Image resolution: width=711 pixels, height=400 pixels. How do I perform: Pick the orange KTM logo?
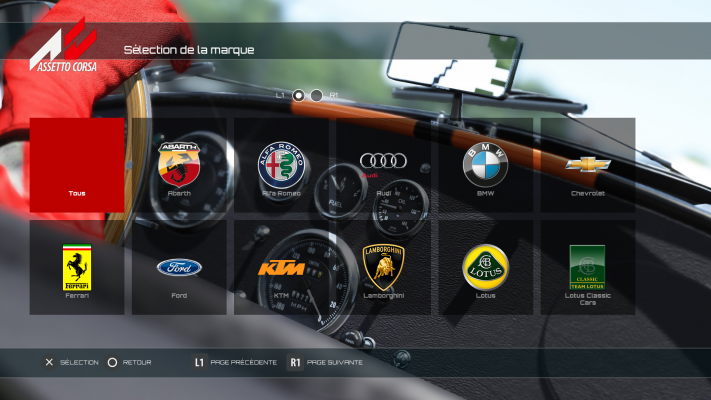(x=281, y=268)
